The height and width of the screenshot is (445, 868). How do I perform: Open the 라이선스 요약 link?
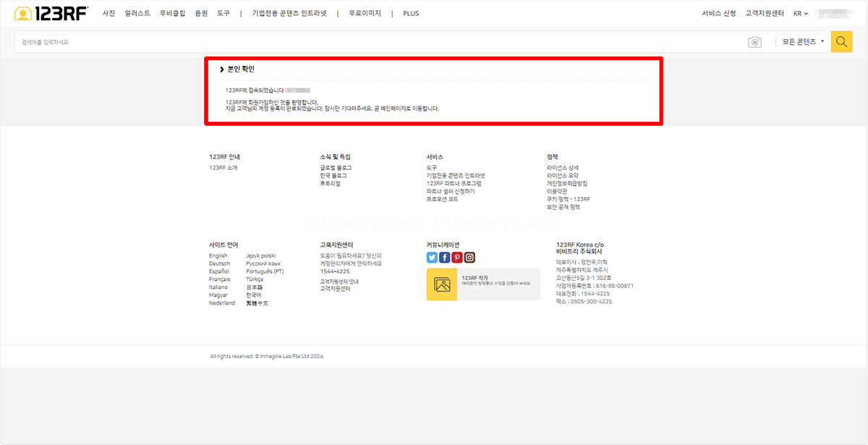[x=563, y=176]
